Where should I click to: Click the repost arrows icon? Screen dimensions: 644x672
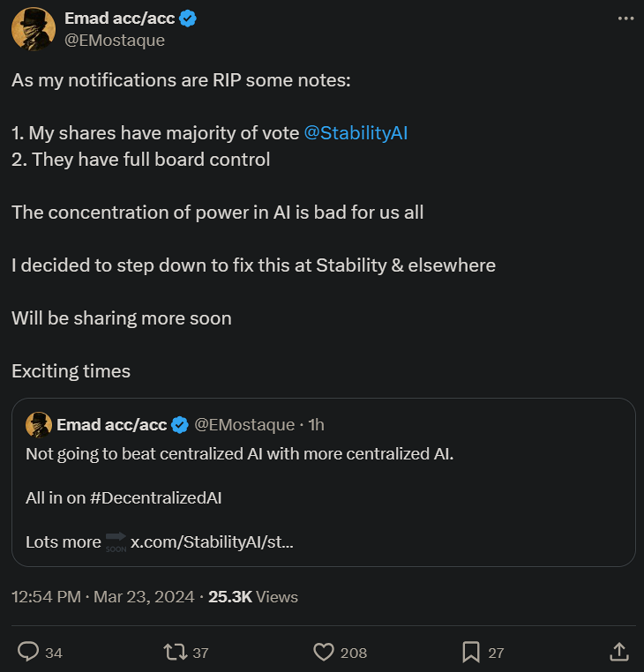[175, 652]
